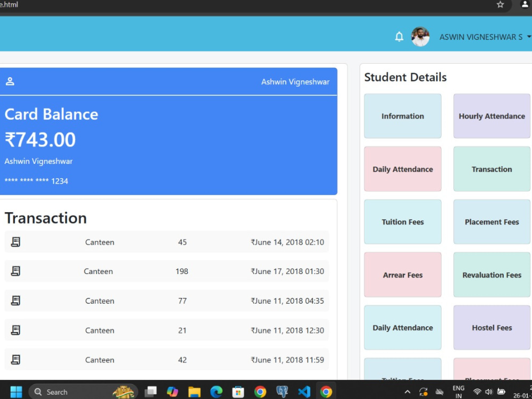Viewport: 532px width, 399px height.
Task: Switch the ENG IN input language
Action: click(x=459, y=392)
